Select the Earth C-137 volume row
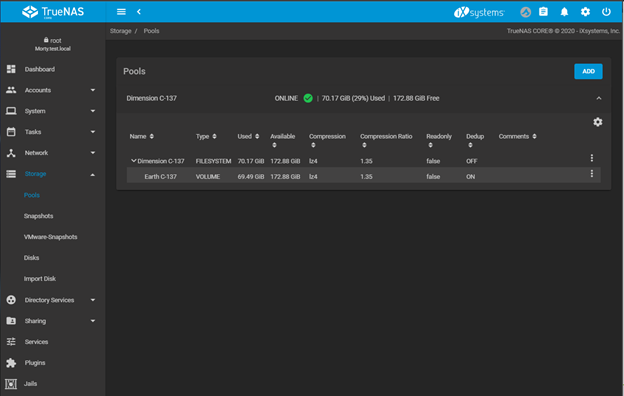 (x=363, y=175)
